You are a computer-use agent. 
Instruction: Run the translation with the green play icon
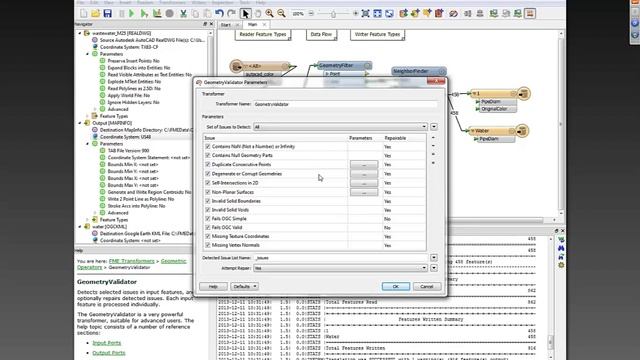point(131,13)
